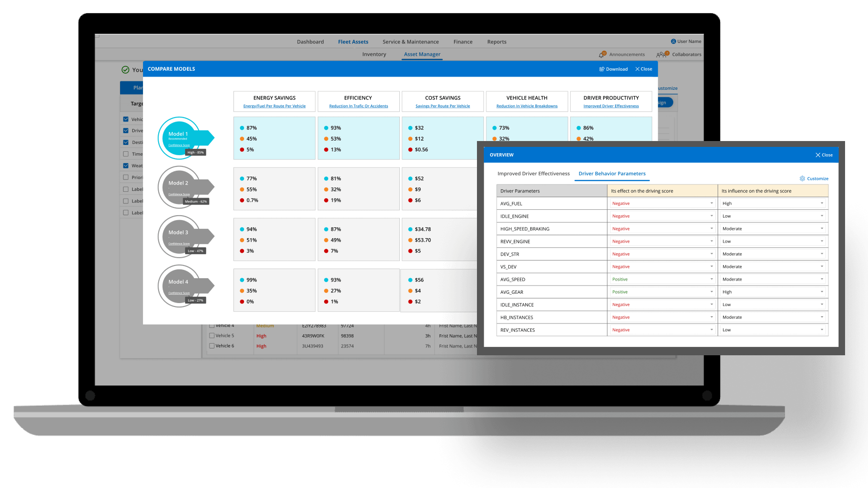This screenshot has height=488, width=868.
Task: Check the Vehicle 6 row checkbox
Action: (x=212, y=346)
